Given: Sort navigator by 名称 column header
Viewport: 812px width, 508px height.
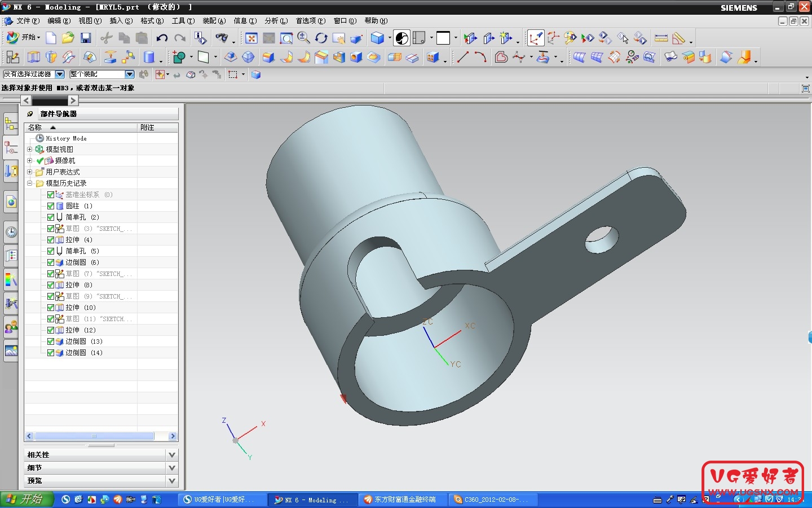Looking at the screenshot, I should click(x=81, y=128).
